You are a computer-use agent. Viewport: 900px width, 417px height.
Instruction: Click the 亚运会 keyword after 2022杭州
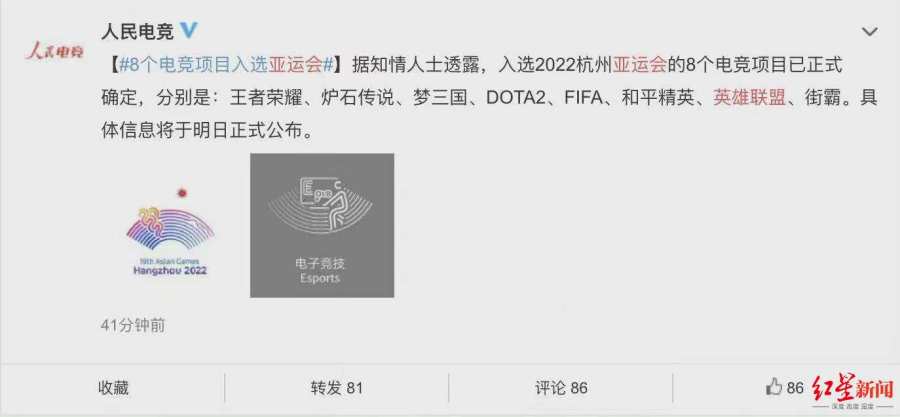[x=639, y=65]
